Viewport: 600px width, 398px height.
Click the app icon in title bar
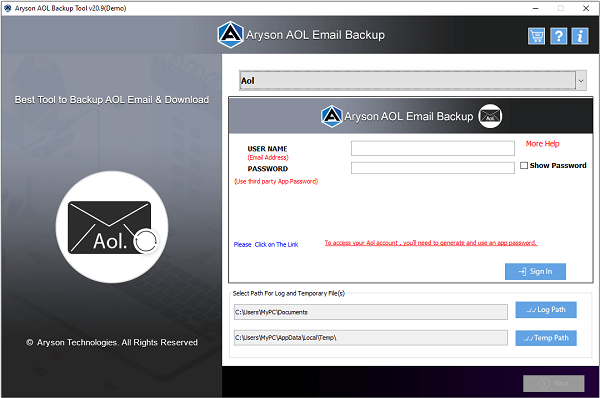7,8
